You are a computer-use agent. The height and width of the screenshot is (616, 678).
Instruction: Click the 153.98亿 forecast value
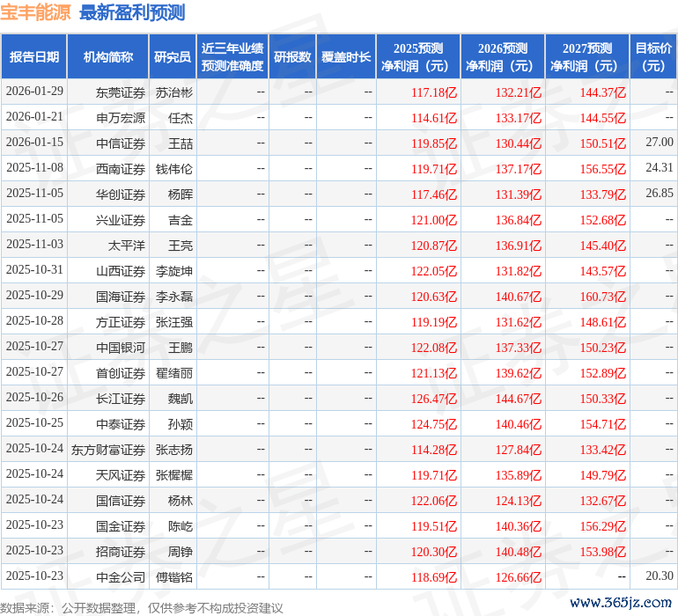603,552
